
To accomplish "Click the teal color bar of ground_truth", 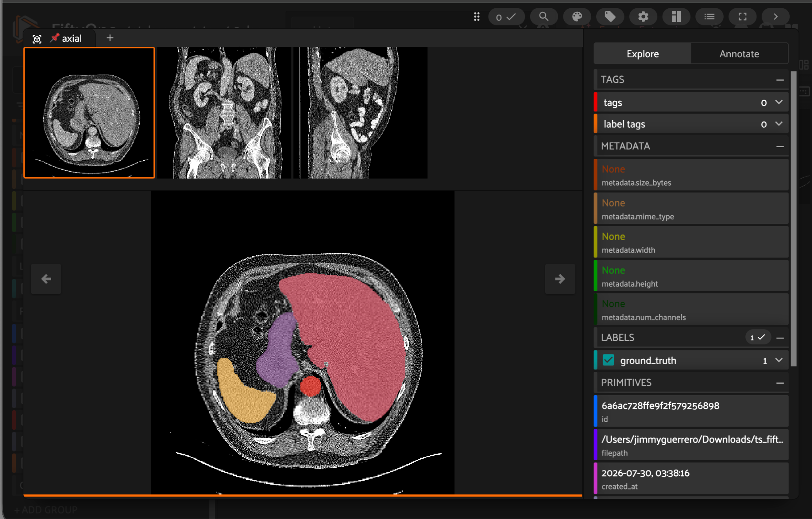I will pos(596,360).
